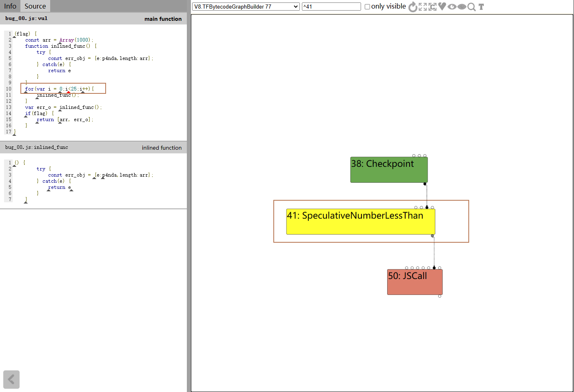This screenshot has width=574, height=392.
Task: Click the relayout graph circular arrow icon
Action: point(413,7)
